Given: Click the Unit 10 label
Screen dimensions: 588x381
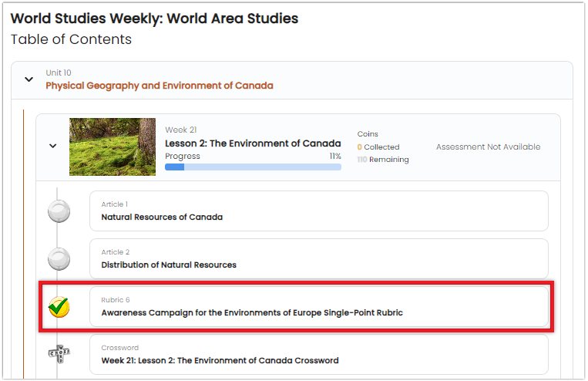Looking at the screenshot, I should tap(59, 72).
